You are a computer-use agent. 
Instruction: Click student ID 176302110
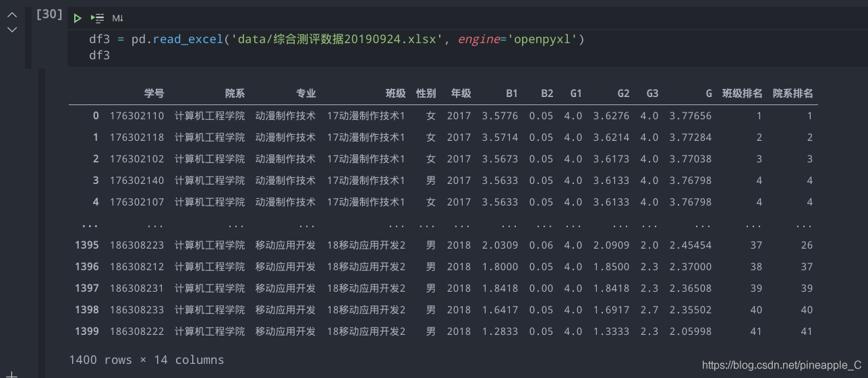(137, 116)
